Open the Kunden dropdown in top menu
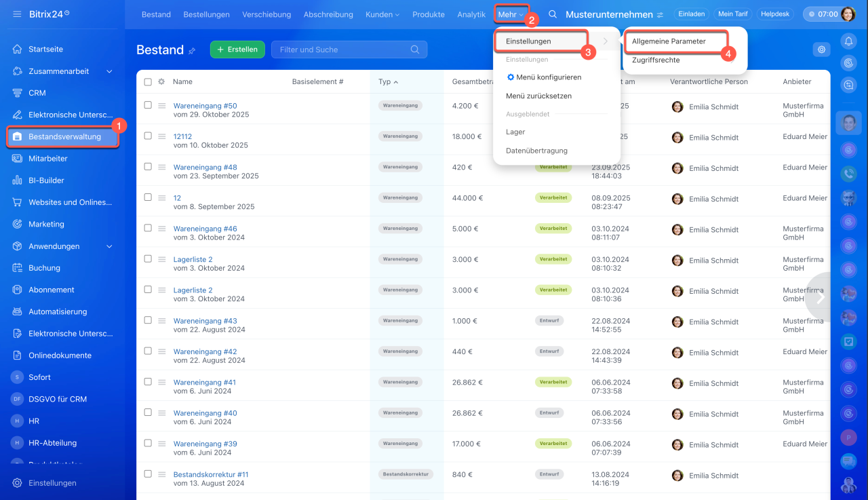Screen dimensions: 868x500 (x=382, y=14)
